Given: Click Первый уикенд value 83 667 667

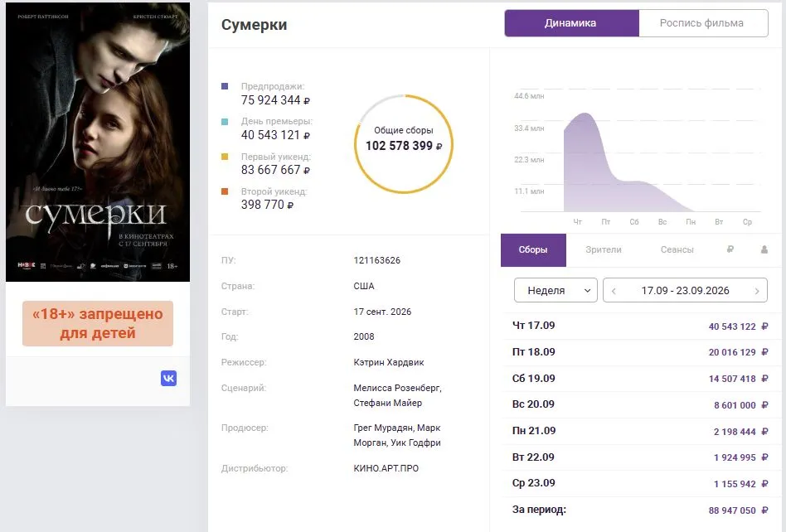Looking at the screenshot, I should [275, 170].
